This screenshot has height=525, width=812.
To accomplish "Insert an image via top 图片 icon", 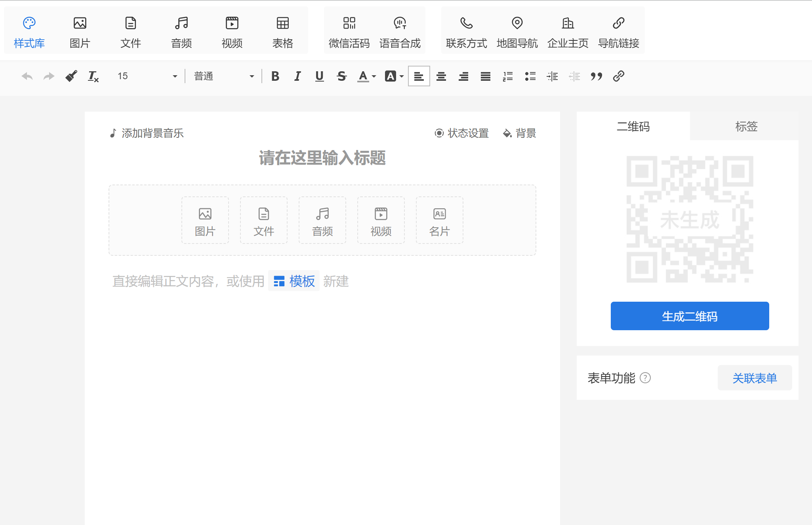I will [80, 32].
